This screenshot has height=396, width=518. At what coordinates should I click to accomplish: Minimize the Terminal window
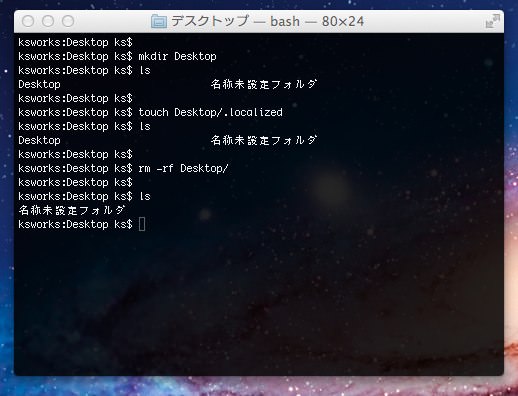coord(48,21)
